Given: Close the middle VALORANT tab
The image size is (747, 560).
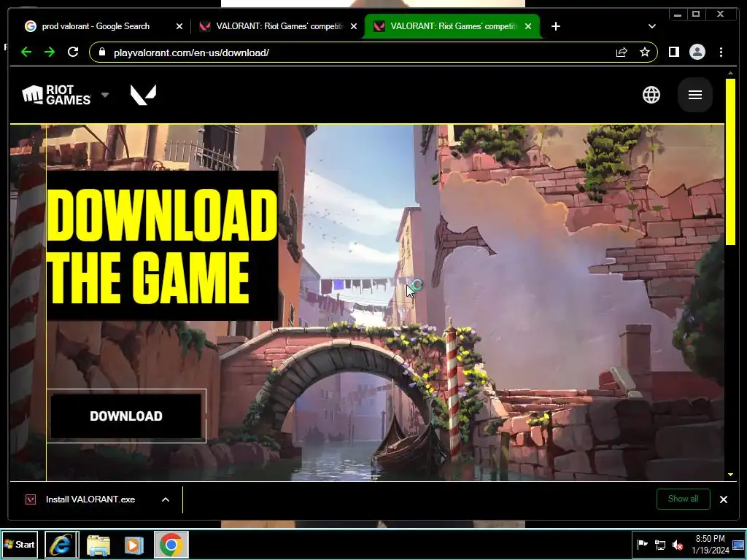Looking at the screenshot, I should click(x=354, y=27).
